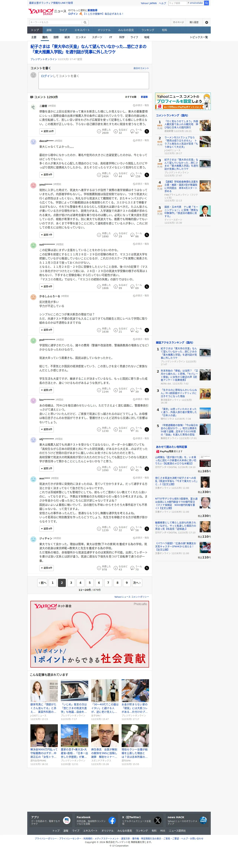
Task: Open the settings gear icon
Action: 207,22
